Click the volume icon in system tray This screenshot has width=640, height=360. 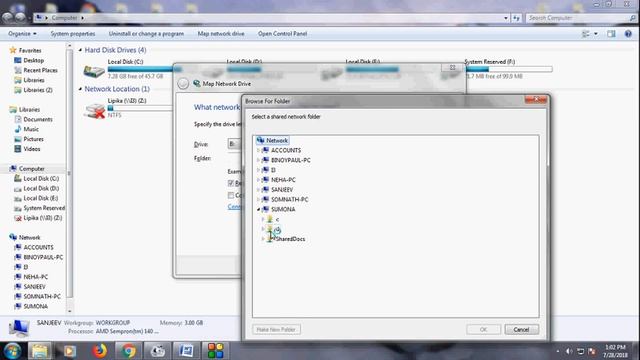point(569,351)
